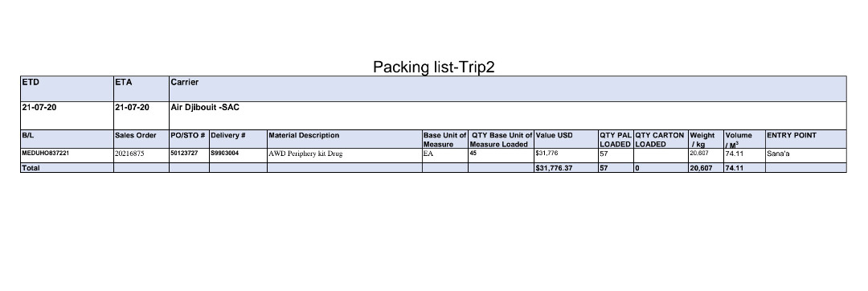Select the ETD header cell
This screenshot has width=868, height=291.
tap(67, 88)
